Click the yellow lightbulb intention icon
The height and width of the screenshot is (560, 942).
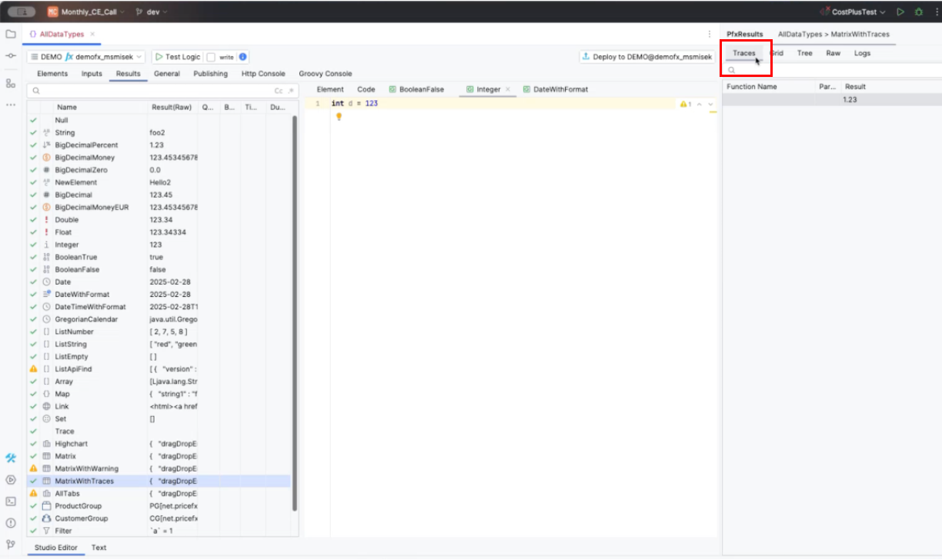338,117
